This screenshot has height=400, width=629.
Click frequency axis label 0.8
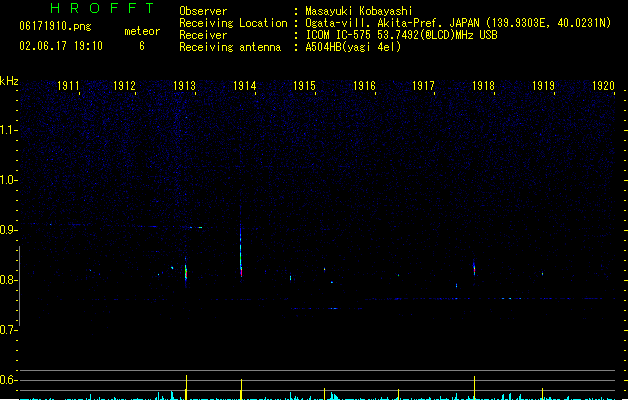8,280
